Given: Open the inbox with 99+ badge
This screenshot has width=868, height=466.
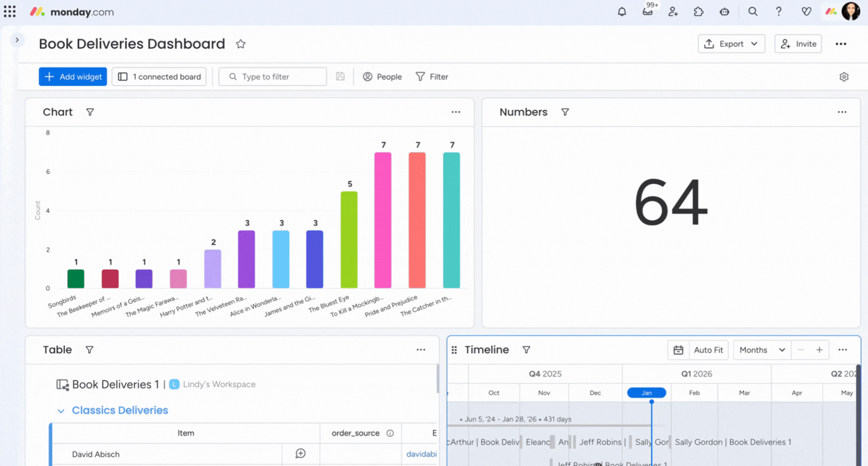Looking at the screenshot, I should (x=647, y=11).
